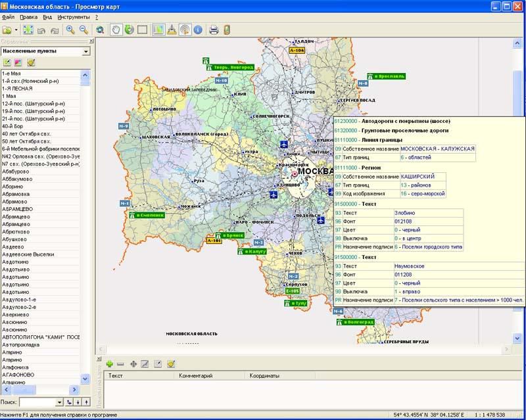This screenshot has height=420, width=526.
Task: Click the show whole map icon
Action: 28,30
